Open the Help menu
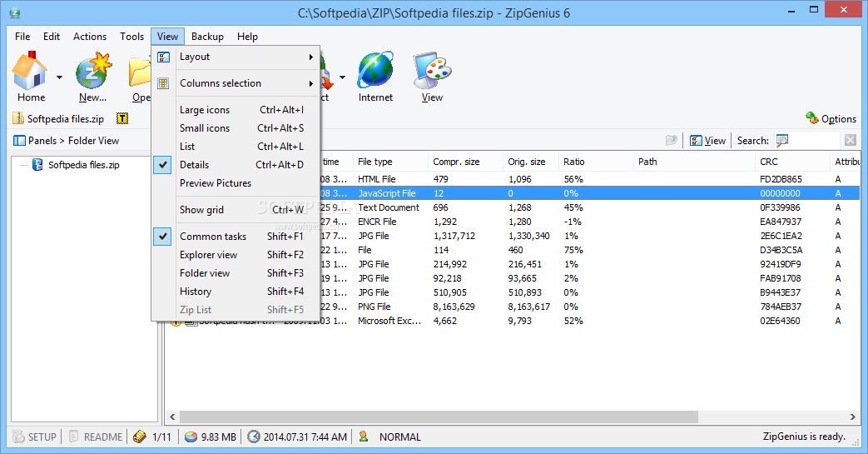 [247, 36]
